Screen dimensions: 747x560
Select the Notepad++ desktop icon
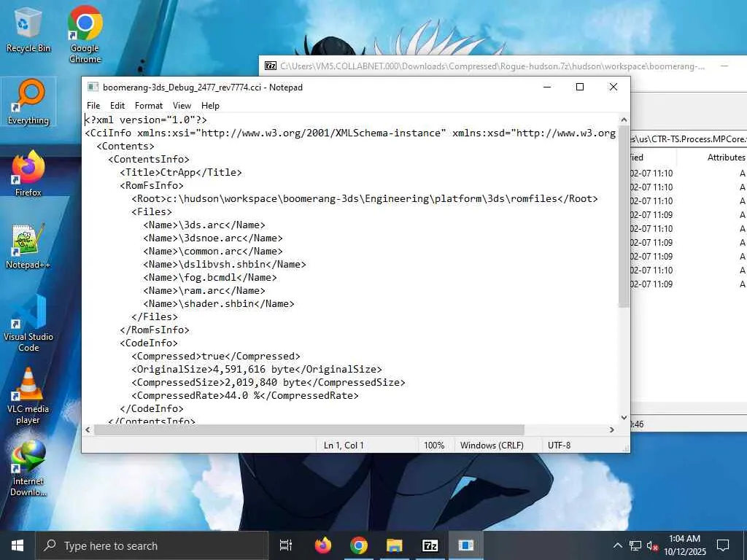[x=28, y=246]
